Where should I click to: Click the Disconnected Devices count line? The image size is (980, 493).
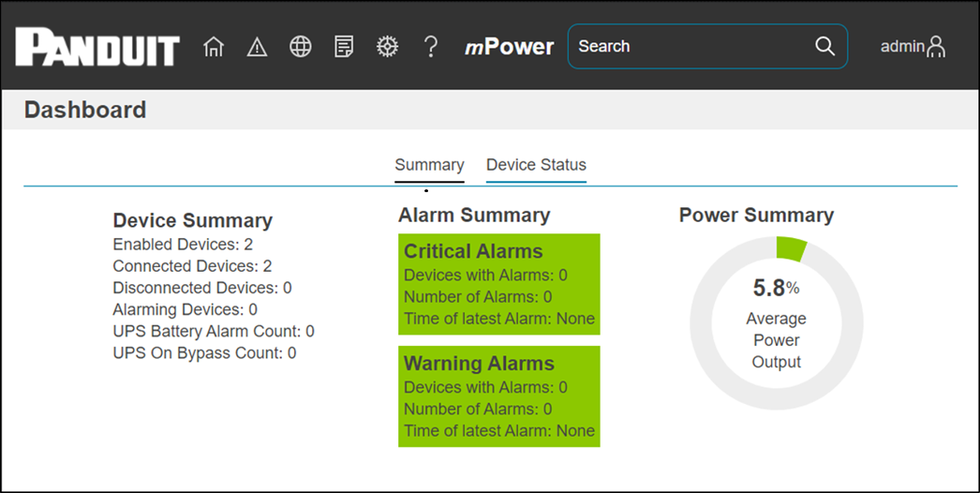(201, 288)
